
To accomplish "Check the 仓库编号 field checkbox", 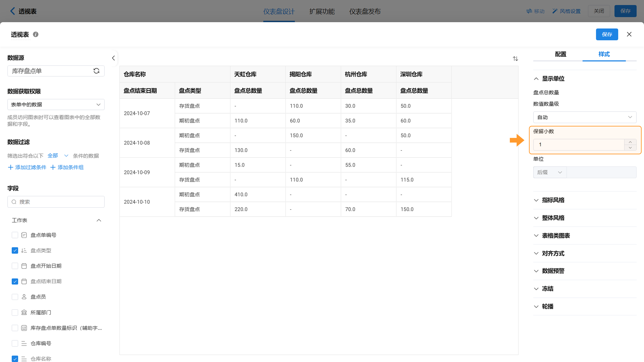I will [15, 343].
